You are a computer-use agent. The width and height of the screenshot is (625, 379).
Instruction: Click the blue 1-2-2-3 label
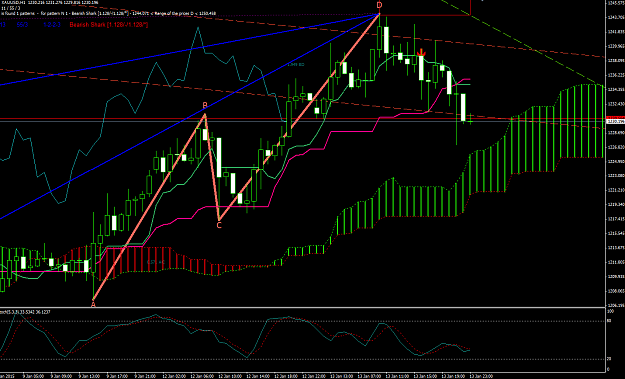coord(52,25)
